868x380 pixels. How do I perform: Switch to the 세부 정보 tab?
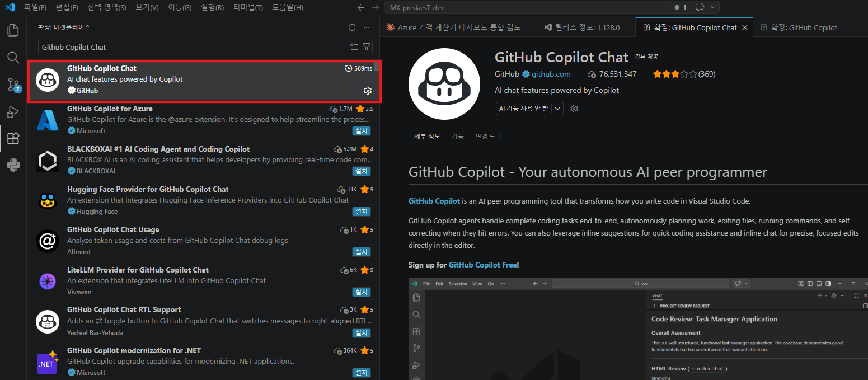[x=427, y=137]
